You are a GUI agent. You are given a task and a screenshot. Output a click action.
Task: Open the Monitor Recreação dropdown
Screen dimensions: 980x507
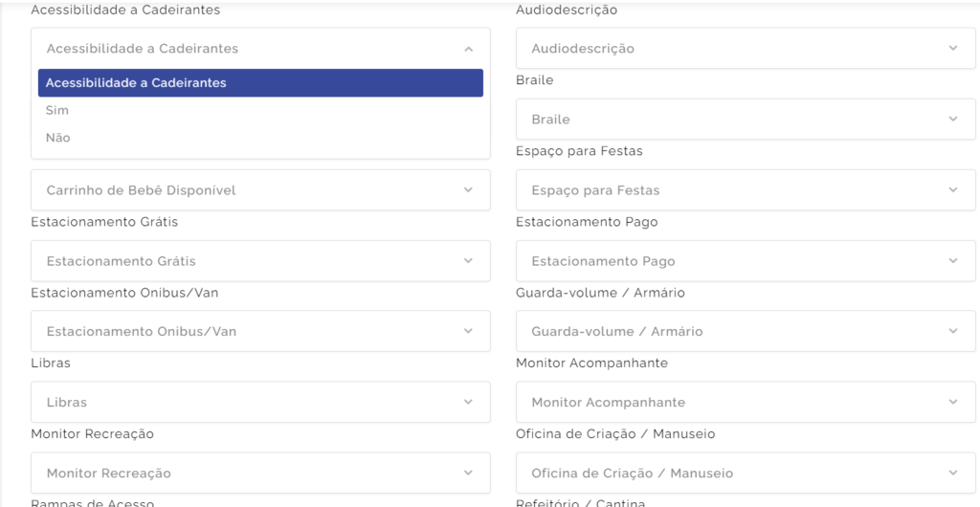[260, 474]
